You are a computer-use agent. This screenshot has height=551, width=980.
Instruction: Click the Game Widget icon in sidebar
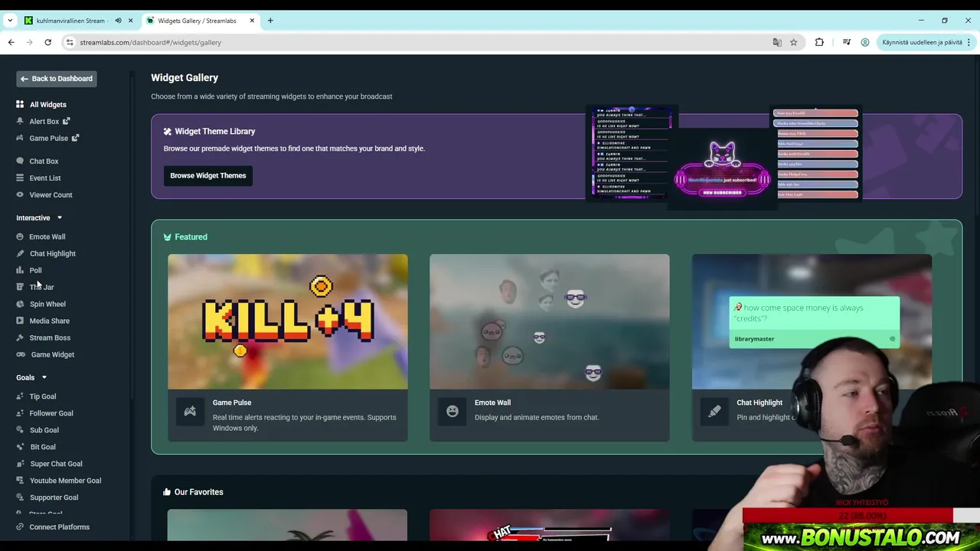(20, 354)
